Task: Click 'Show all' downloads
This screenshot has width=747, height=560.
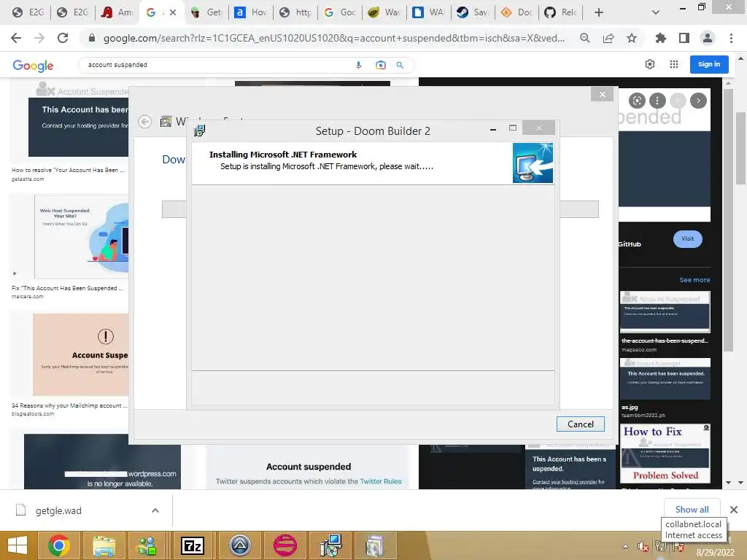Action: tap(692, 510)
